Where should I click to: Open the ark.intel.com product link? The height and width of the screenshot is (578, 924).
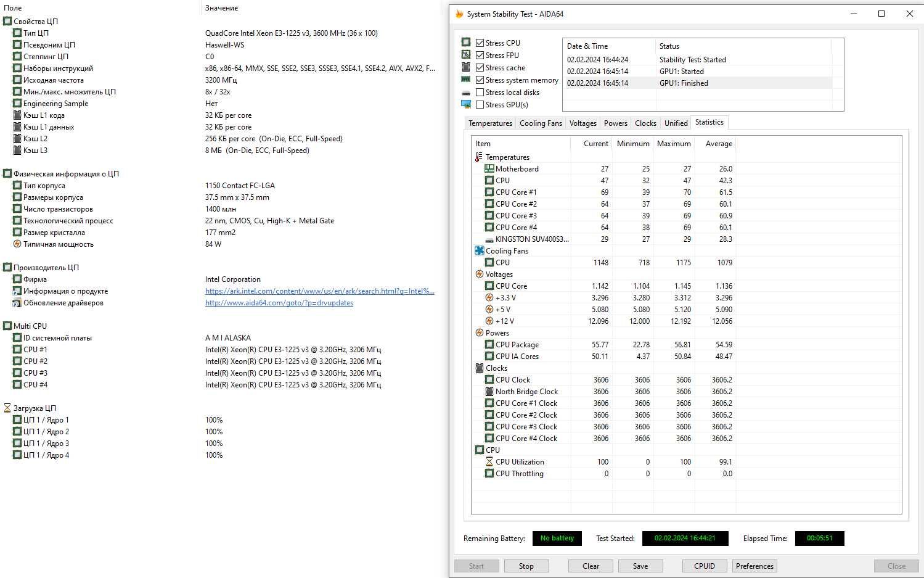coord(320,291)
